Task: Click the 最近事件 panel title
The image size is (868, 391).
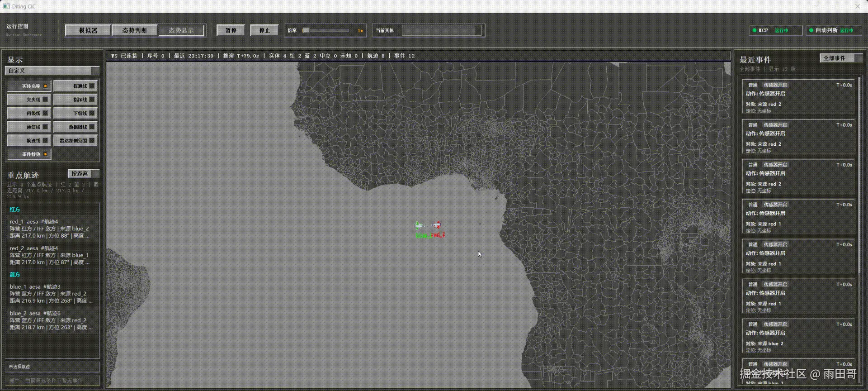Action: tap(755, 60)
